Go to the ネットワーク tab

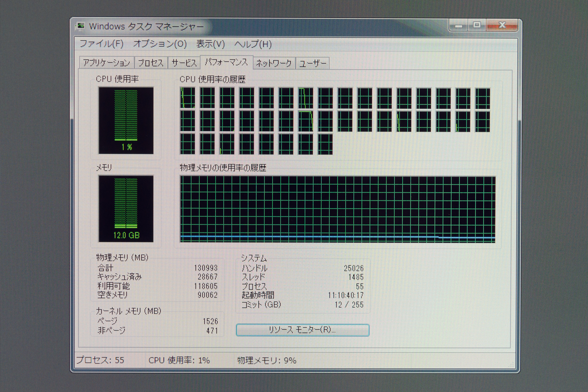click(274, 63)
